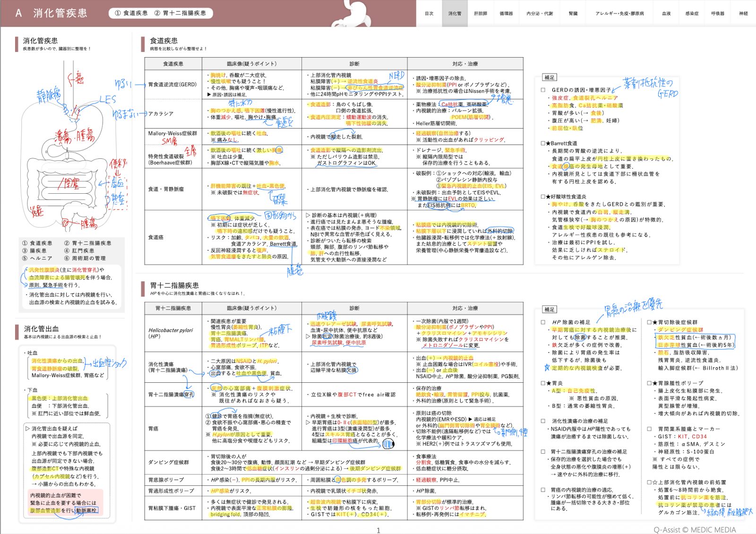Viewport: 756px width, 534px height.
Task: Jump to ② 胃十二指腸疾患 in header pill
Action: (x=180, y=13)
